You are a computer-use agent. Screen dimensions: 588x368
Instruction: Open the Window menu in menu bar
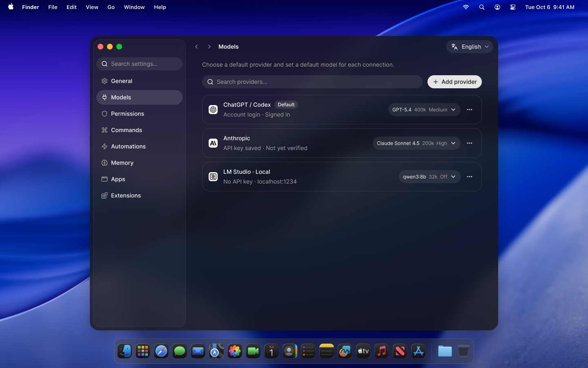(134, 7)
